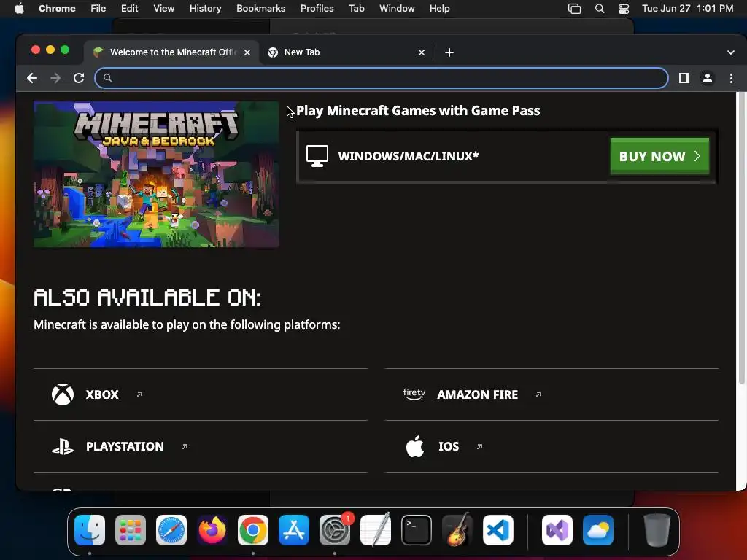Open a new tab with plus button
Image resolution: width=747 pixels, height=560 pixels.
[449, 52]
